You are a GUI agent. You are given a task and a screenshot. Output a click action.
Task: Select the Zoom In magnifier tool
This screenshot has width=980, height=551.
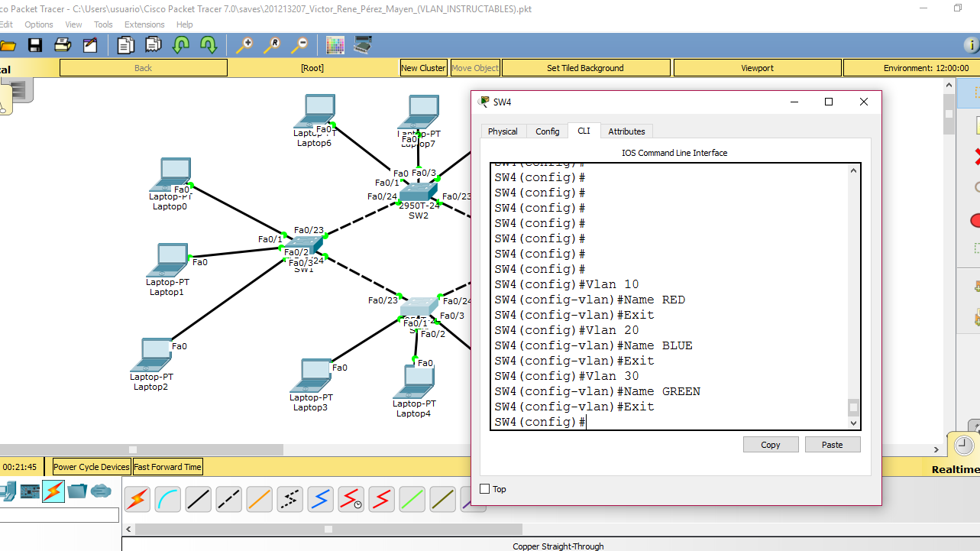pyautogui.click(x=244, y=44)
